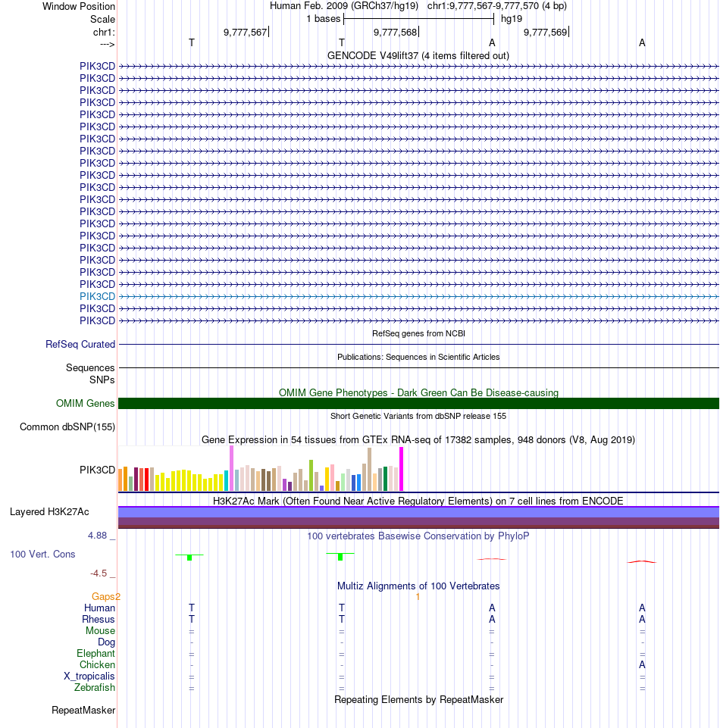Click the Sequences track label
Screen dimensions: 720x728
tap(90, 367)
